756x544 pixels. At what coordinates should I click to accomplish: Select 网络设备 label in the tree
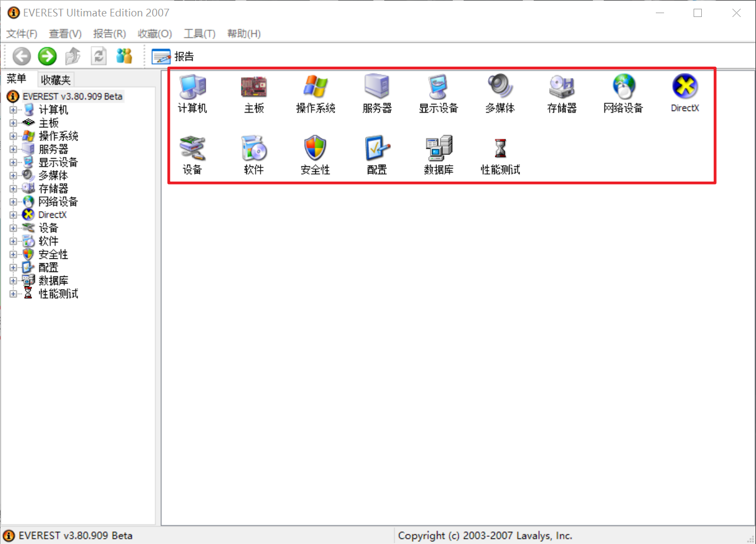[x=58, y=202]
